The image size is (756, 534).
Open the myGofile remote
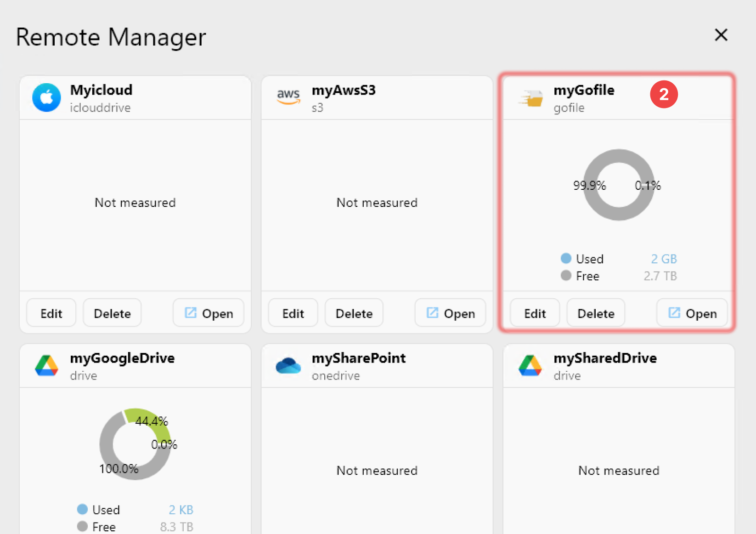[692, 313]
